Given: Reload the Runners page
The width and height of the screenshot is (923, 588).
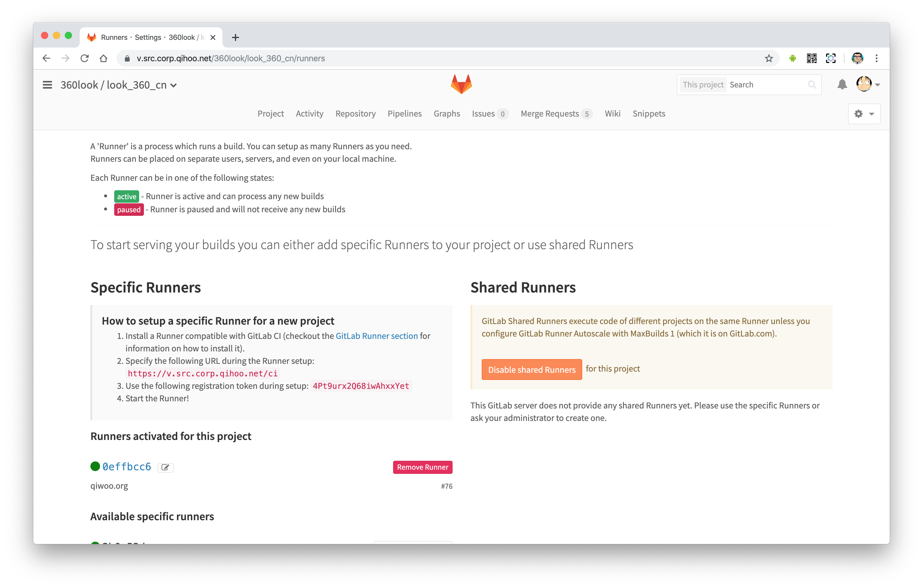Looking at the screenshot, I should coord(85,58).
